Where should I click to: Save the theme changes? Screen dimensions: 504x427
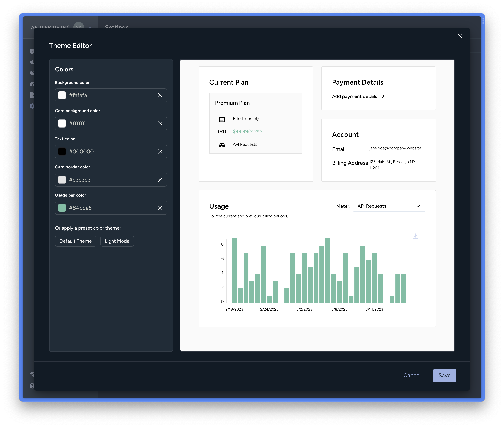point(444,376)
